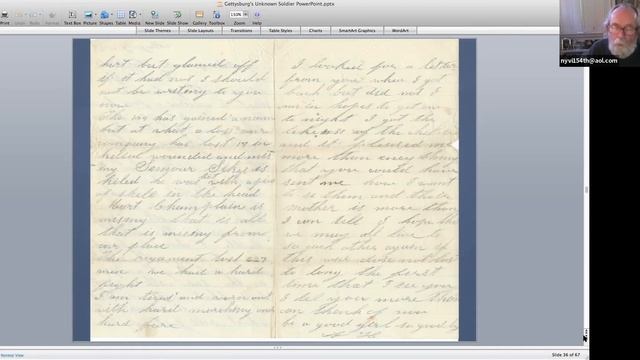Click the Redo toolbar icon

34,15
